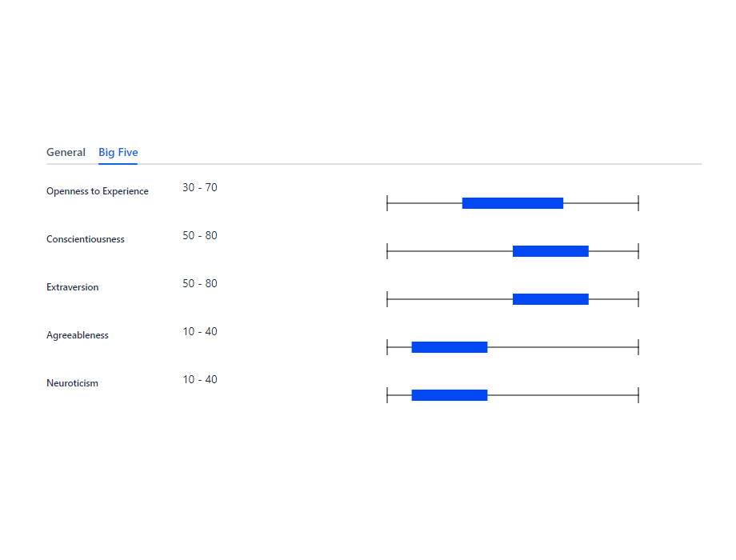
Task: Click the Openness to Experience label
Action: click(98, 191)
